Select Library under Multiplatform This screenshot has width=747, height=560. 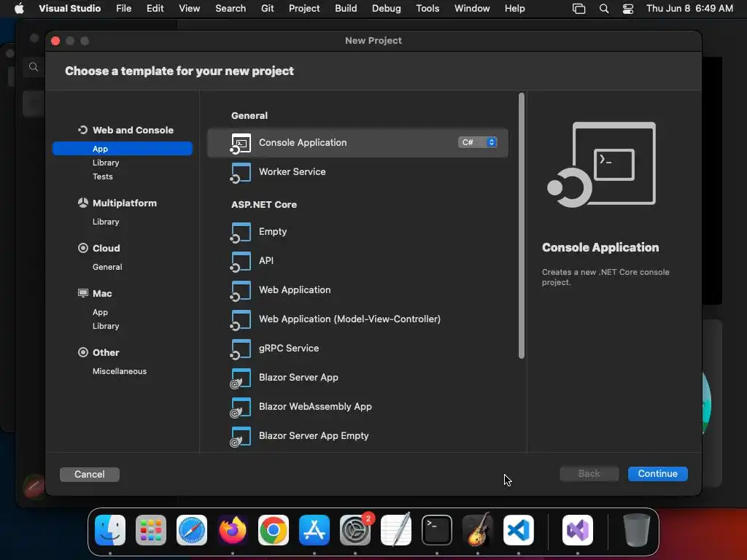coord(106,222)
